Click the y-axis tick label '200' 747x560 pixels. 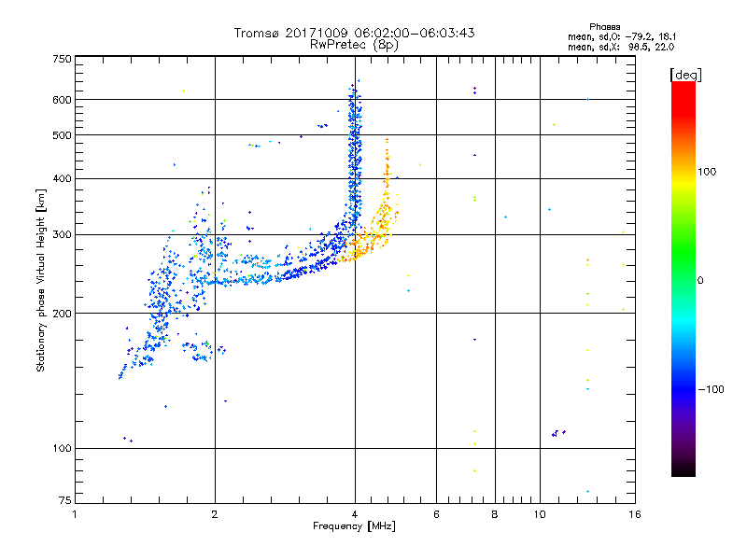[x=62, y=314]
